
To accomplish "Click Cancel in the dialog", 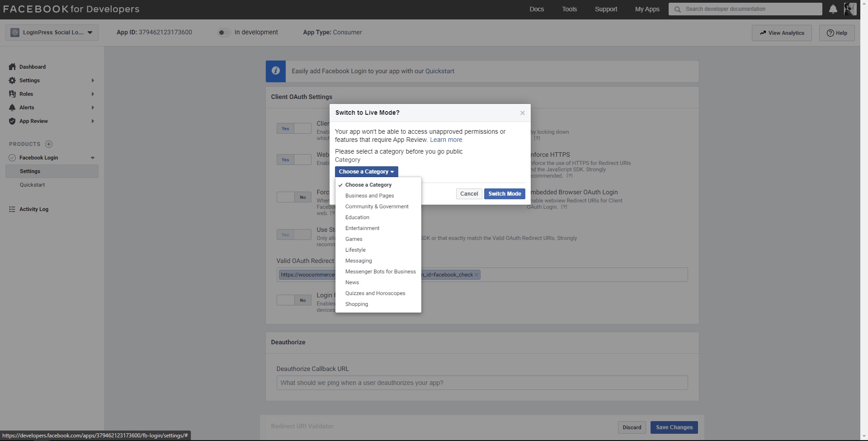I will pos(469,194).
